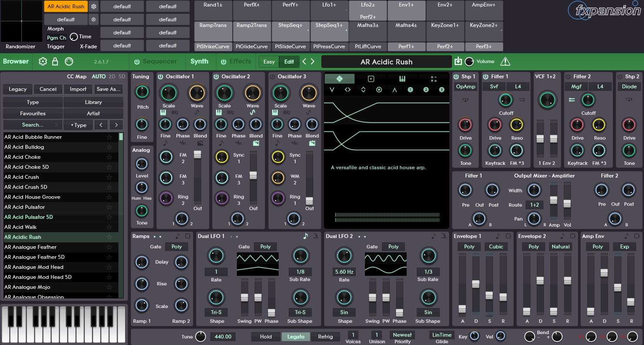Viewport: 644px width, 345px height.
Task: Click the Cancel button
Action: [48, 89]
